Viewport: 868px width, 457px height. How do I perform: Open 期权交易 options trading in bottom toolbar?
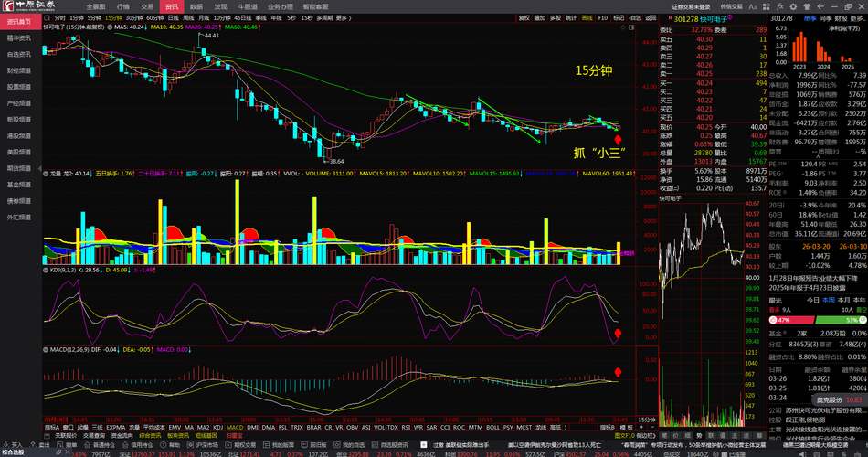[x=240, y=445]
